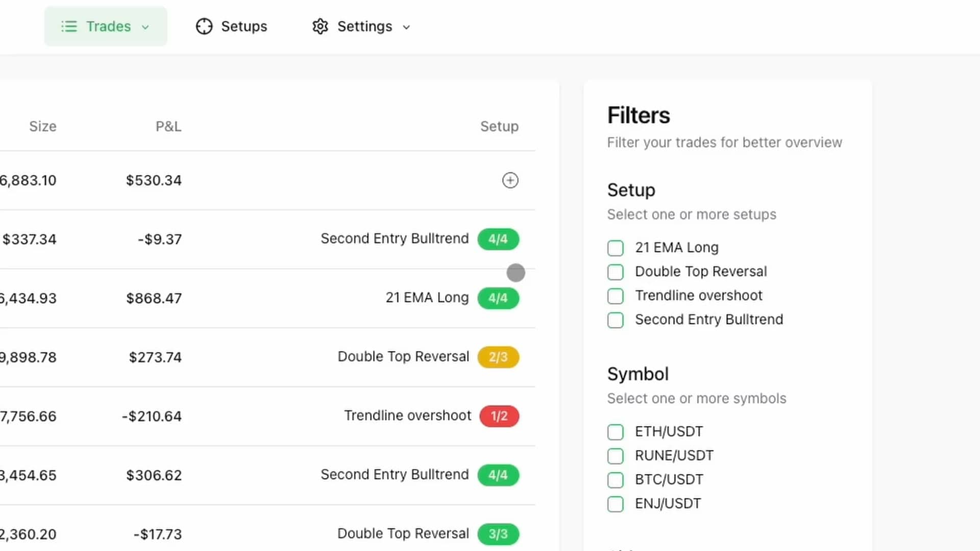Click the Size column header
This screenshot has width=980, height=551.
point(43,127)
